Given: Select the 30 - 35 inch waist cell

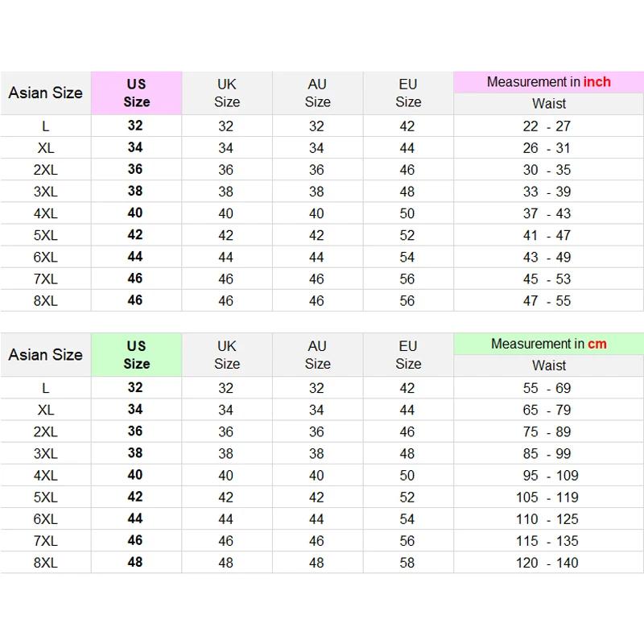Looking at the screenshot, I should (547, 170).
